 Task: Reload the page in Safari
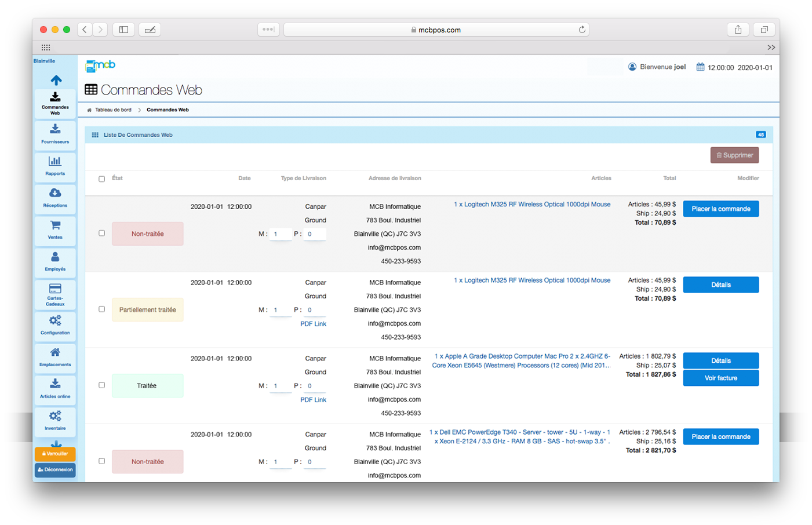(x=582, y=30)
